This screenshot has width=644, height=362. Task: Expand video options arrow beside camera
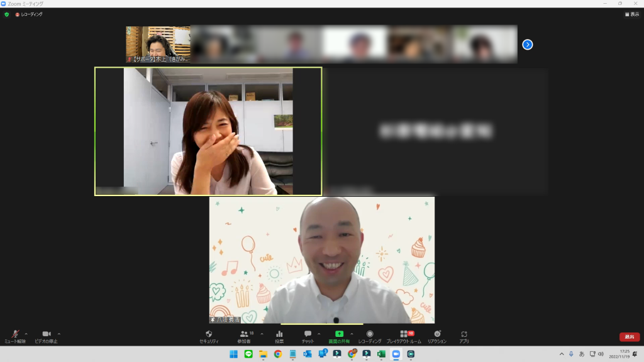click(59, 334)
